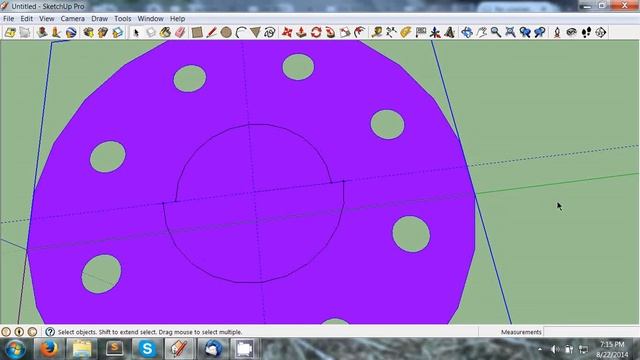
Task: Select the Dimension tool
Action: tap(391, 32)
